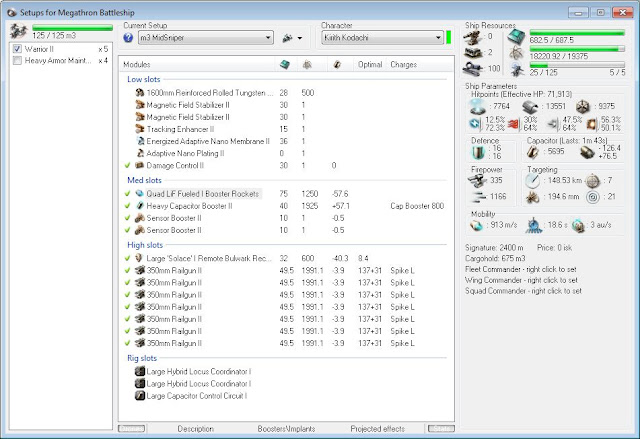Click the ship browser icon beside the setup dropdown

[x=288, y=38]
